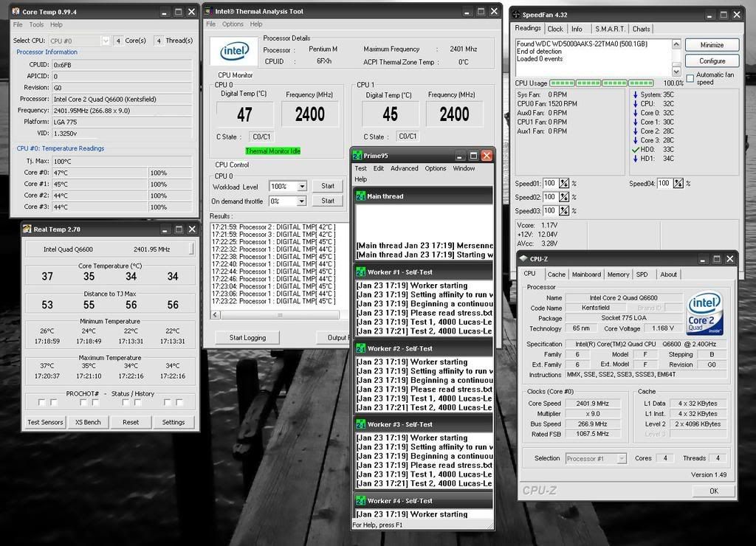Click Test Sensors in Real Temp

[x=45, y=422]
